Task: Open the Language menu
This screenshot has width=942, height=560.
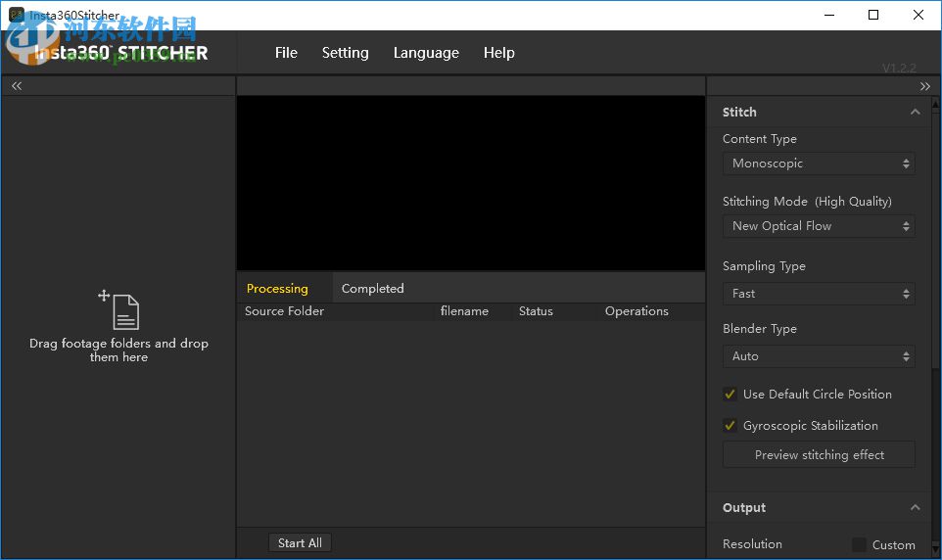Action: click(426, 53)
